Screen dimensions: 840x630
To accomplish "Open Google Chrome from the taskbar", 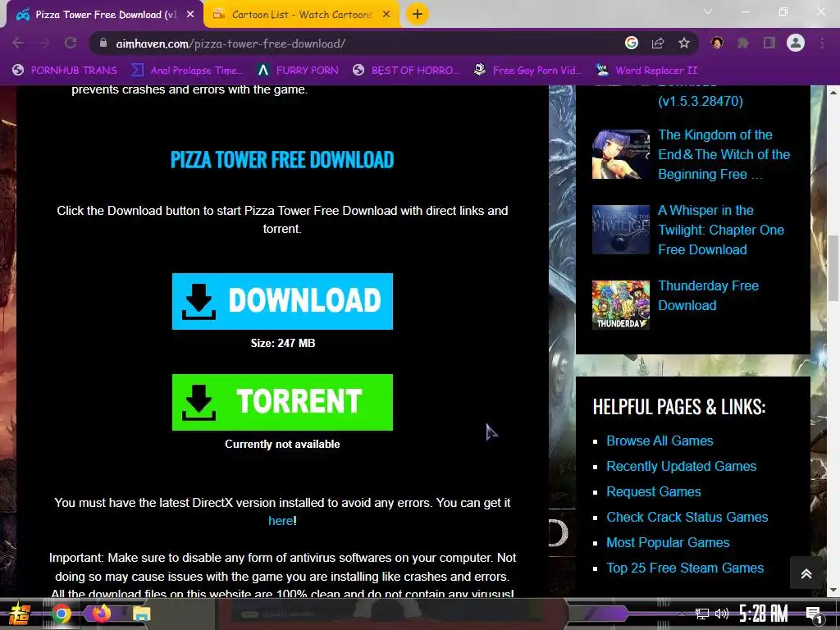I will [x=61, y=614].
